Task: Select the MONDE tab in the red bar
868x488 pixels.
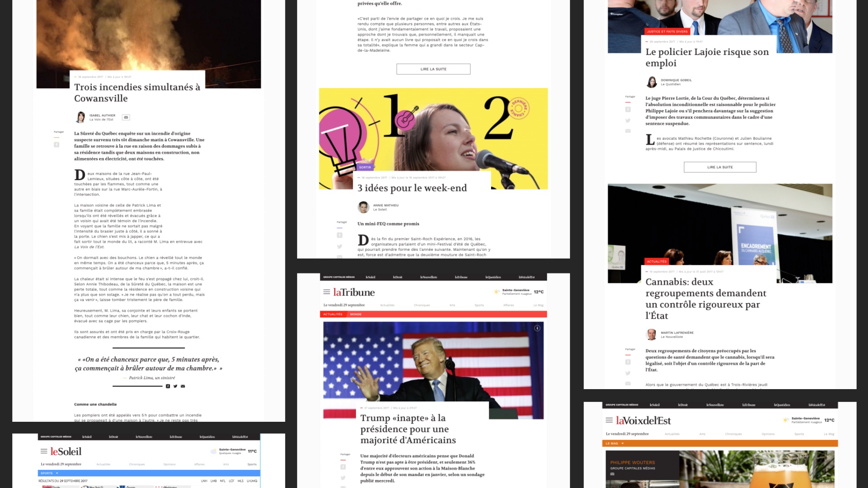Action: coord(356,314)
